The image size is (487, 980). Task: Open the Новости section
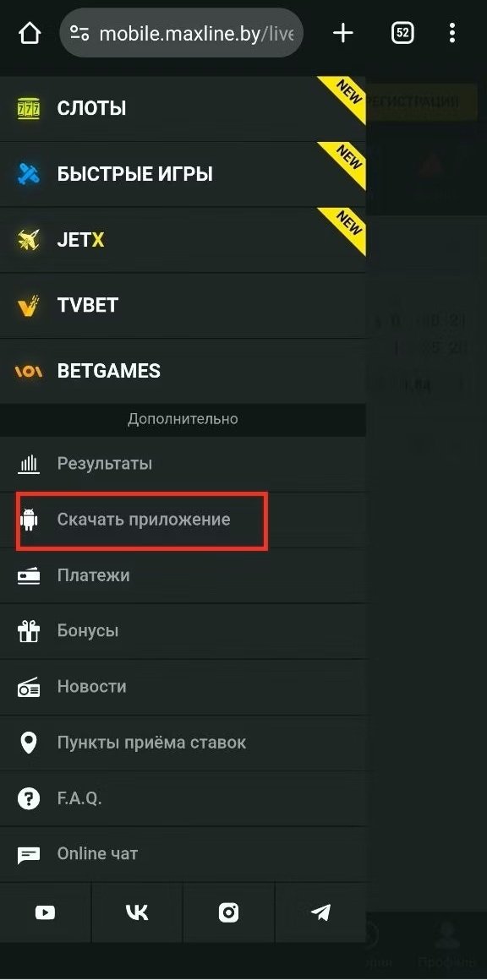coord(183,687)
